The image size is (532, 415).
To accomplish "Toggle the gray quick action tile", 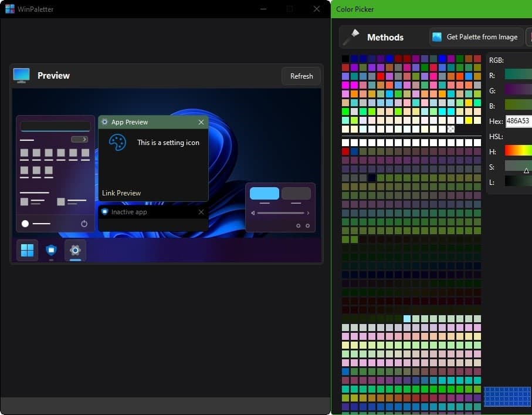I will 296,194.
